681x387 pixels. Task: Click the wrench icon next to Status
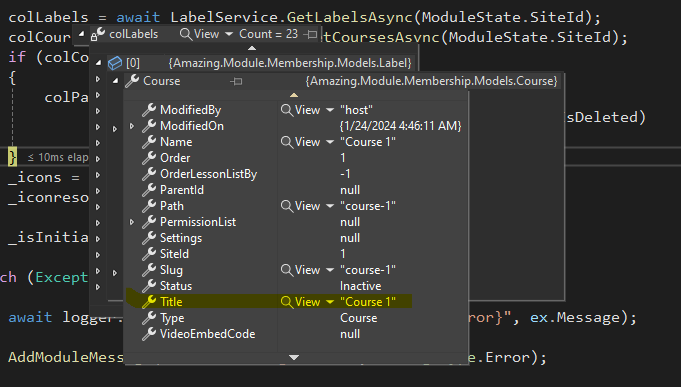click(x=149, y=286)
